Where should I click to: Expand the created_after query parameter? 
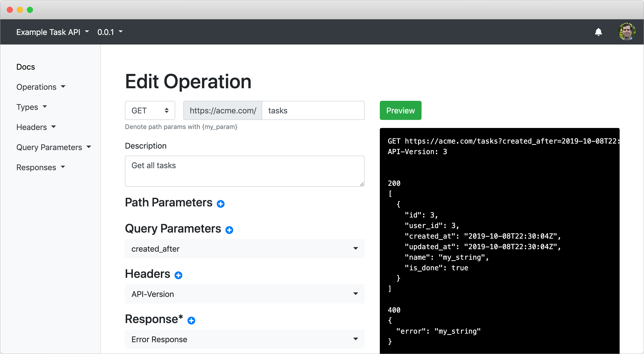(x=245, y=249)
